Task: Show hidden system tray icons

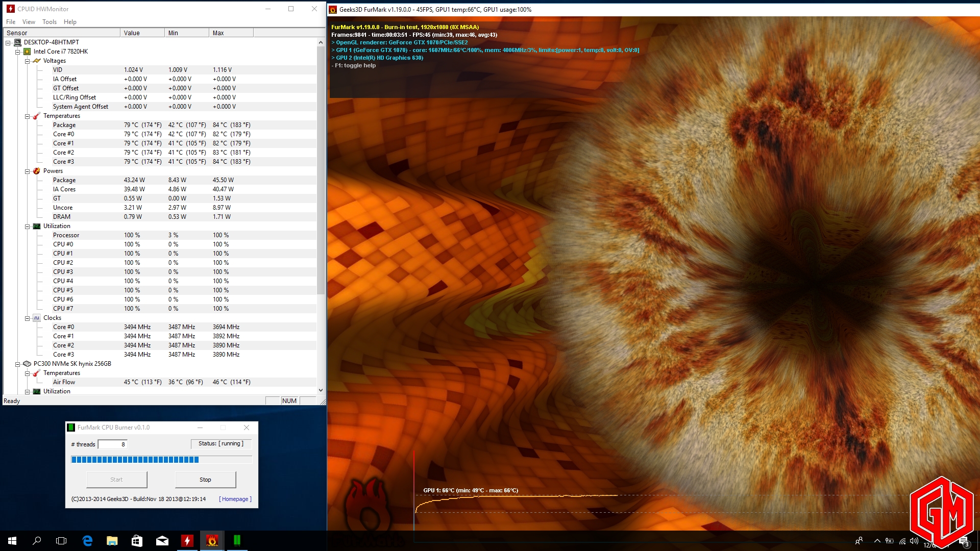Action: click(877, 541)
